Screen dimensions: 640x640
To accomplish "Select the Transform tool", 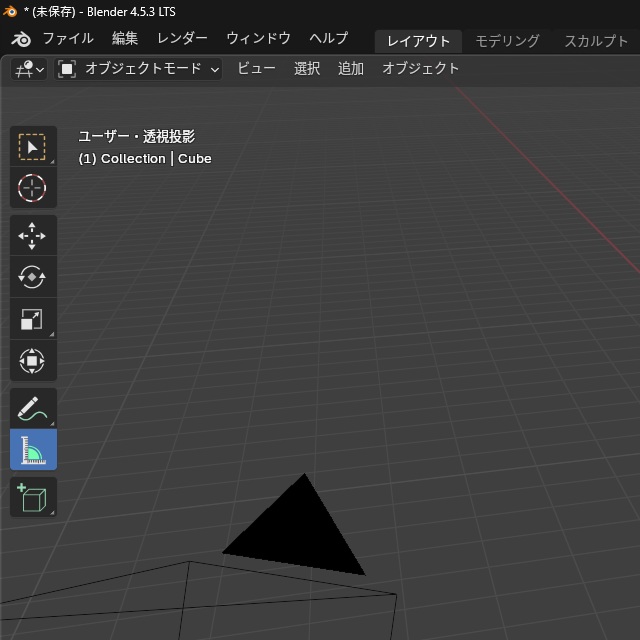I will coord(33,360).
